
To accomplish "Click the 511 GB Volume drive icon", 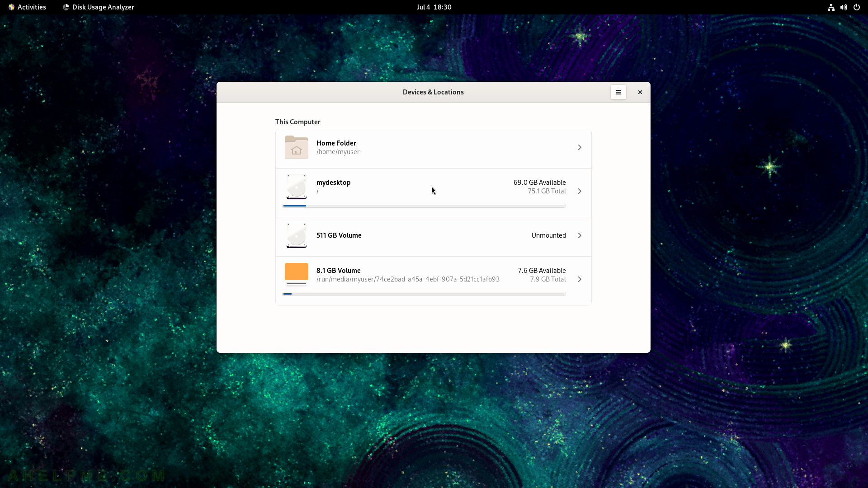I will 297,235.
